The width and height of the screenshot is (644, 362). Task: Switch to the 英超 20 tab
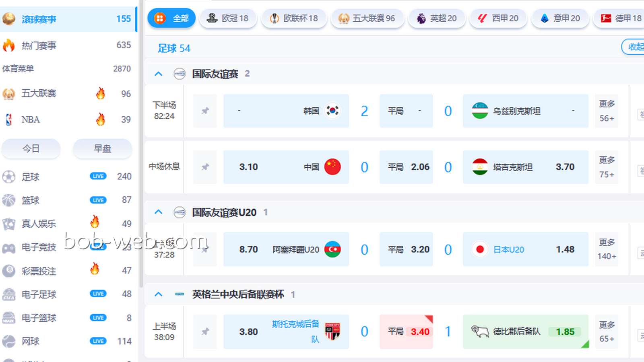[437, 18]
